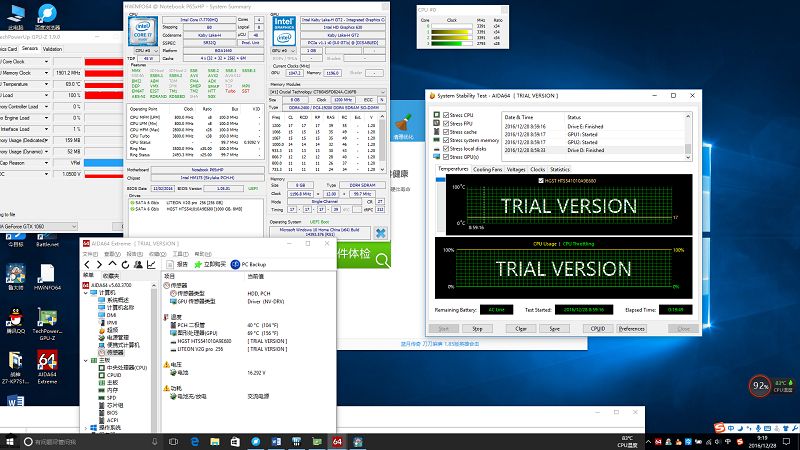Click the green star buy-now icon

click(198, 264)
